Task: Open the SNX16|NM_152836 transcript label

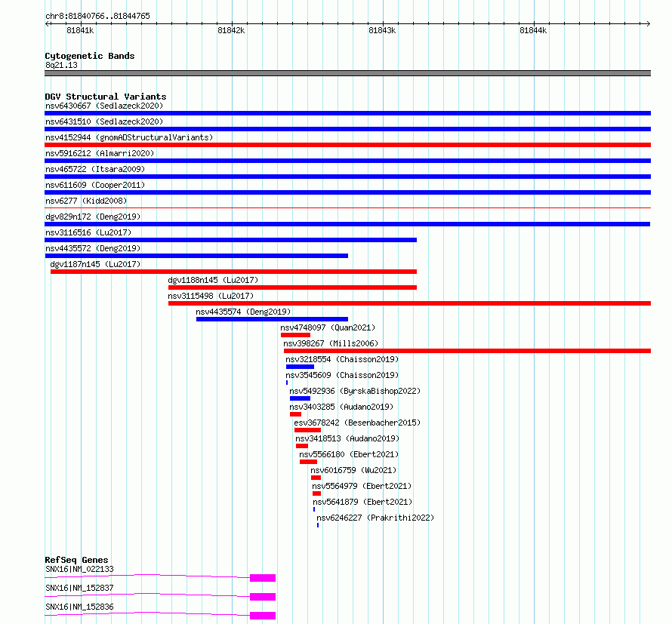Action: (x=80, y=607)
